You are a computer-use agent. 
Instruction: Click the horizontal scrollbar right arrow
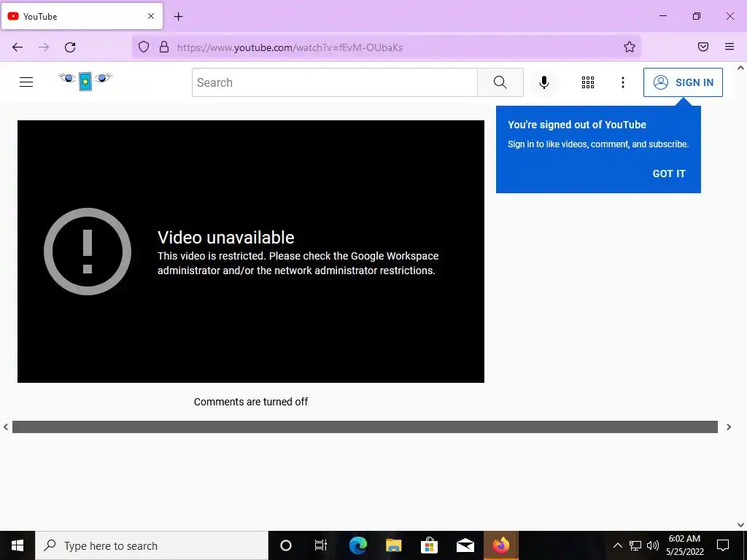click(729, 427)
